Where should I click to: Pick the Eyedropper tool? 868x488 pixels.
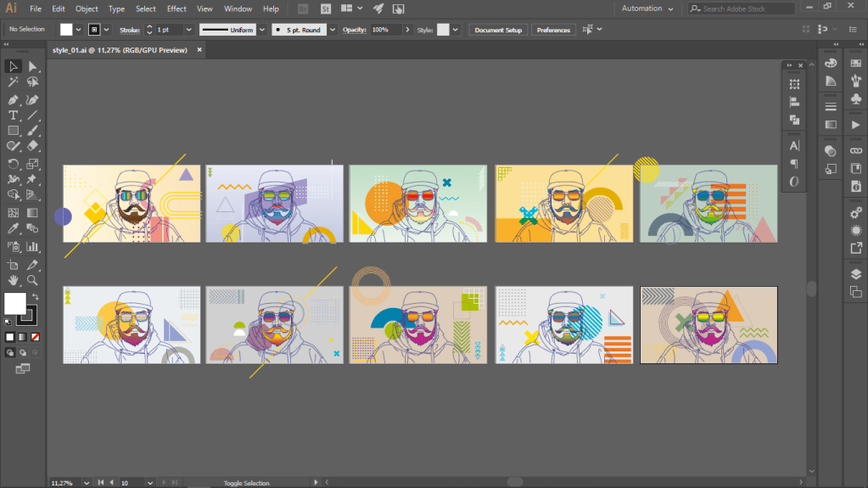coord(14,229)
